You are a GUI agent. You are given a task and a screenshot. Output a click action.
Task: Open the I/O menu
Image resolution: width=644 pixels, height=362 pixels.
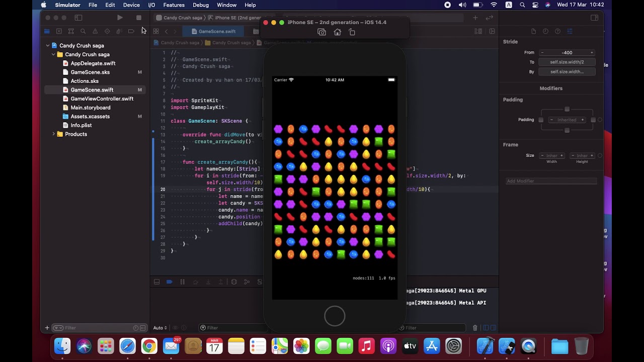tap(151, 5)
